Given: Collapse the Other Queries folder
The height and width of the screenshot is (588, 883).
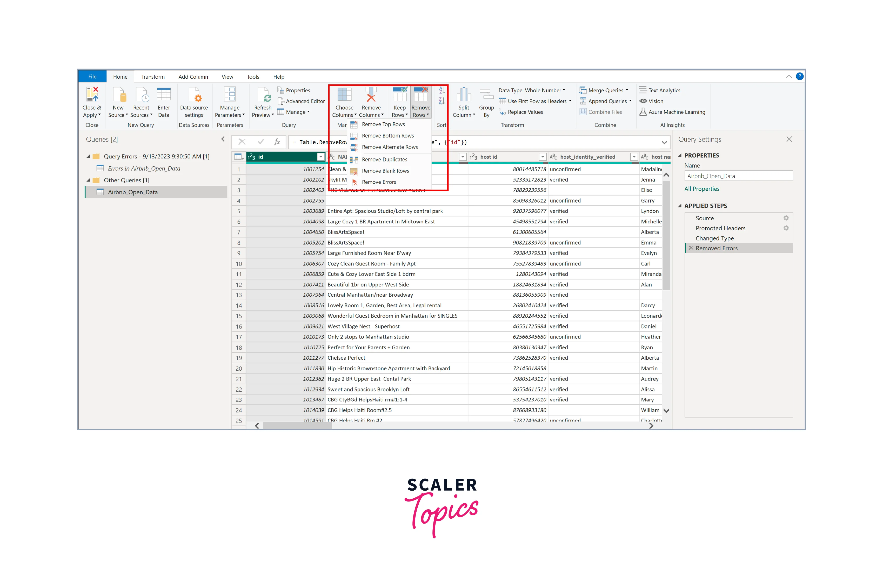Looking at the screenshot, I should [x=89, y=181].
